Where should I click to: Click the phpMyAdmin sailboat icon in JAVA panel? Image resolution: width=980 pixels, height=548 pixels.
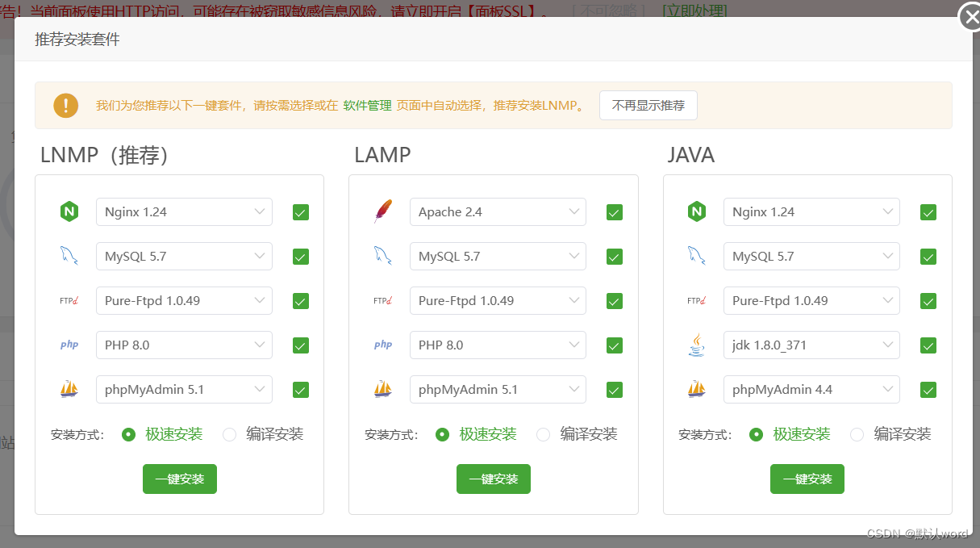[x=697, y=389]
